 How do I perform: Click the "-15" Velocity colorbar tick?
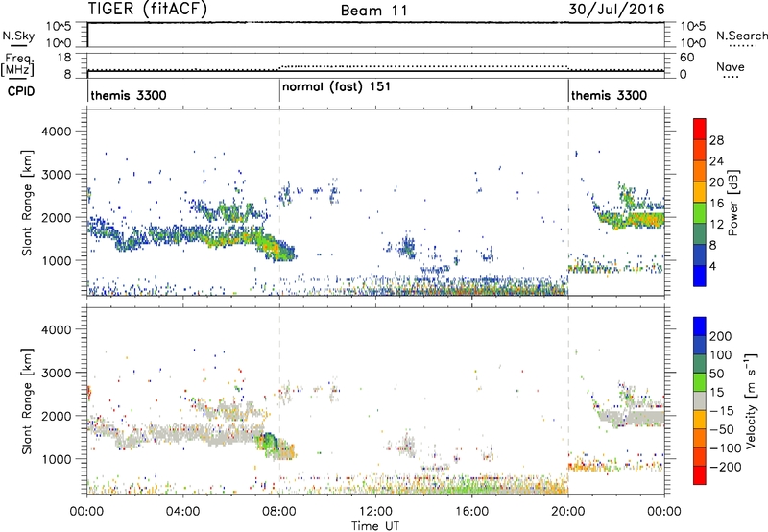click(x=722, y=411)
